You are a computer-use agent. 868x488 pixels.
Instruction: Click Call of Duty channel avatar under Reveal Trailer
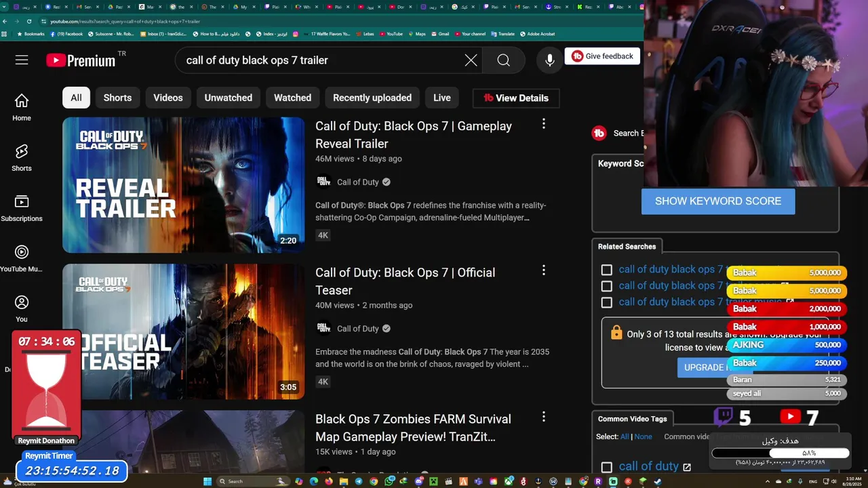point(323,182)
